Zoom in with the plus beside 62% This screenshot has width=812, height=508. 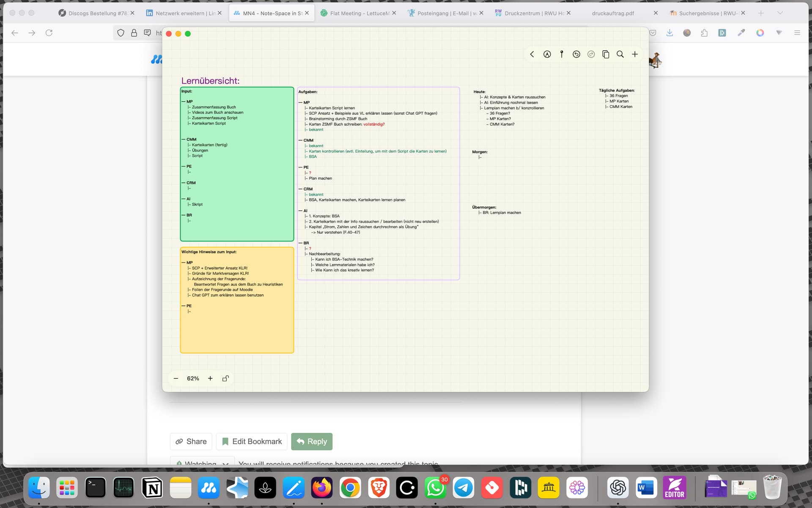[210, 378]
